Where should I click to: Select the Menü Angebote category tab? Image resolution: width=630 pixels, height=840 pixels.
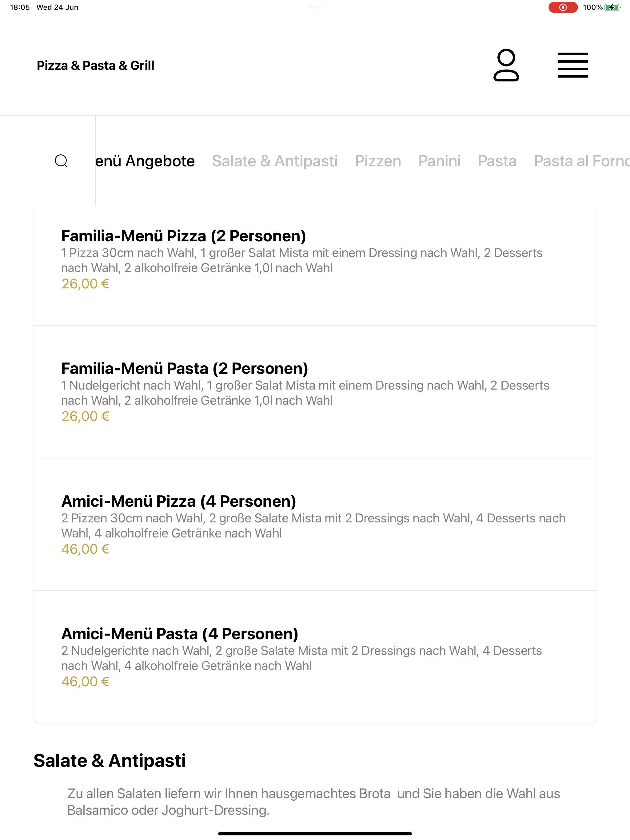pos(145,161)
